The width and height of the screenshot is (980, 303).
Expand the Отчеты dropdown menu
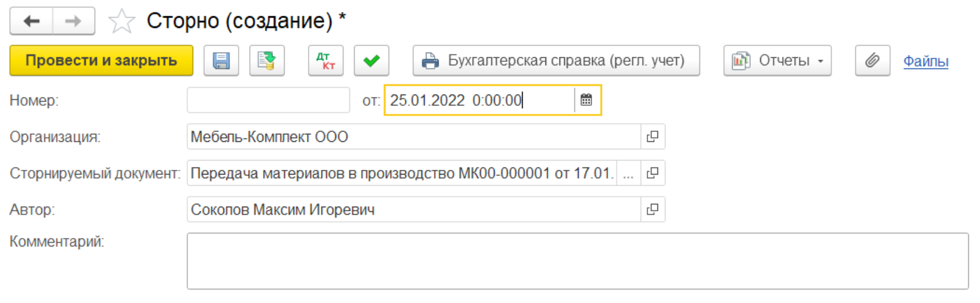(x=778, y=61)
